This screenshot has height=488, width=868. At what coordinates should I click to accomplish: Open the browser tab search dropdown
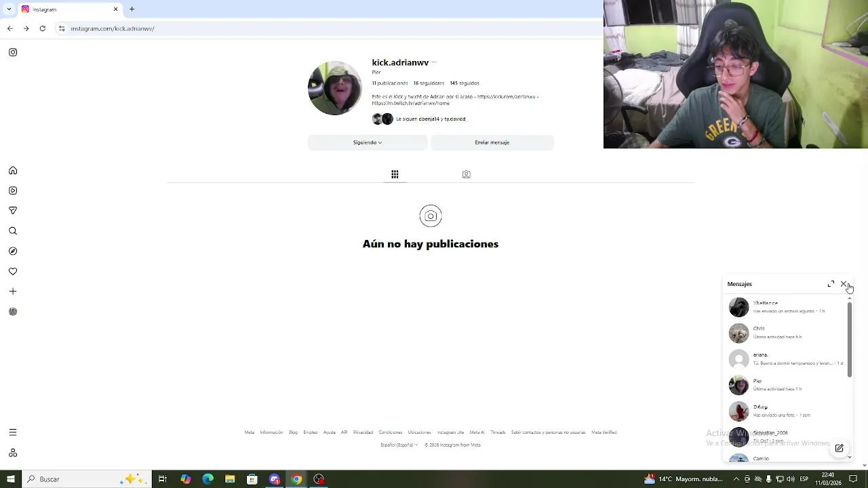click(9, 9)
